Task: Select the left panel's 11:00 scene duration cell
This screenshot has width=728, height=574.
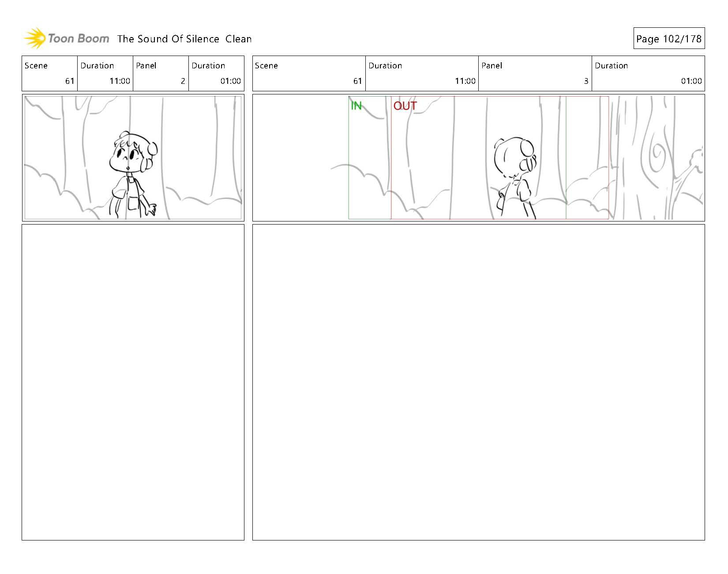Action: 105,73
